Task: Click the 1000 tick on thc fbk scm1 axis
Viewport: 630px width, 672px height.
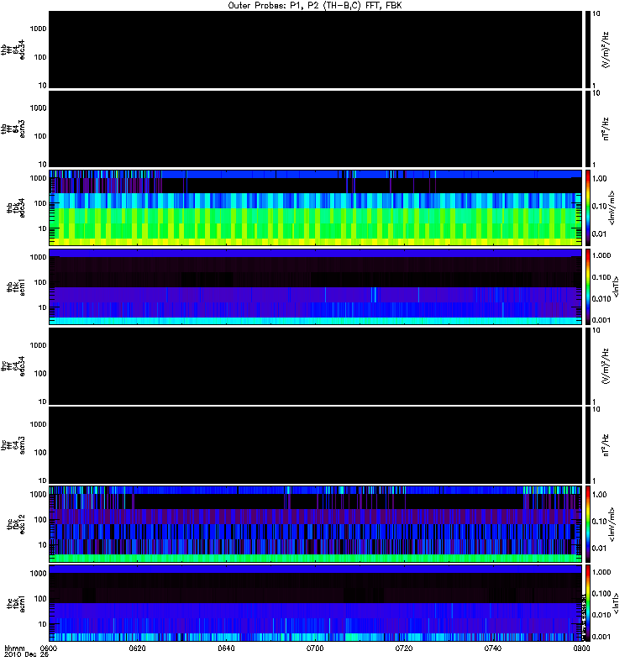Action: click(x=38, y=574)
